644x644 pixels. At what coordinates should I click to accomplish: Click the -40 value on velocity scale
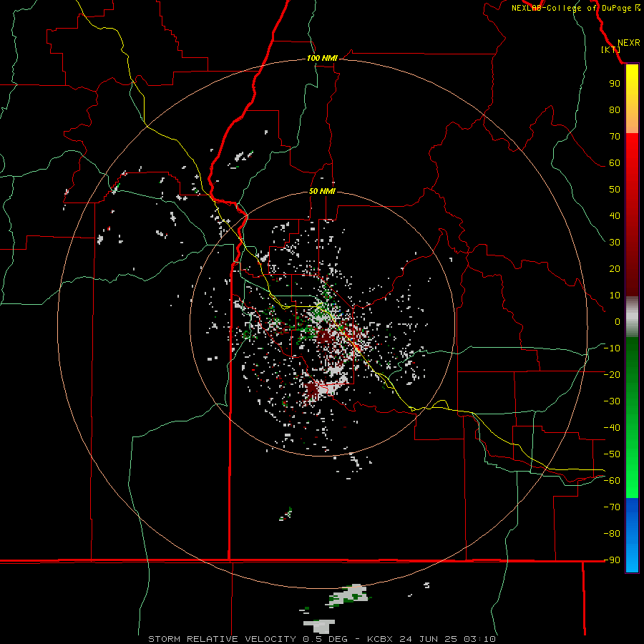612,428
